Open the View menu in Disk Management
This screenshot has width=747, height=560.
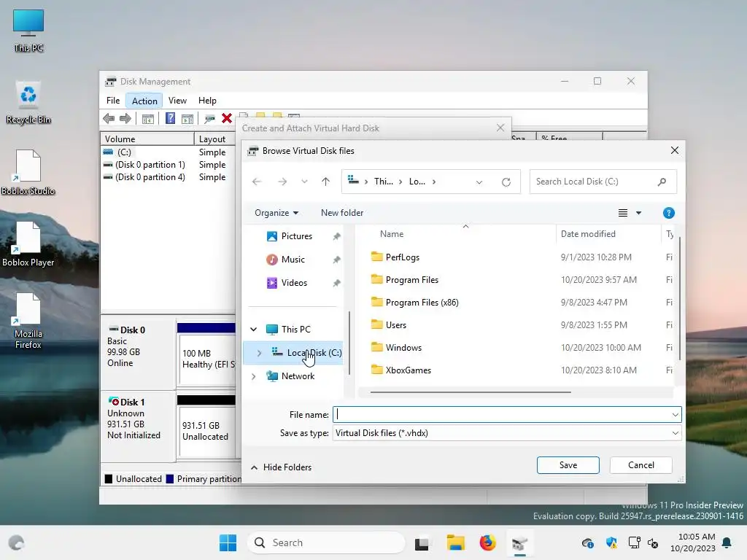pos(177,101)
